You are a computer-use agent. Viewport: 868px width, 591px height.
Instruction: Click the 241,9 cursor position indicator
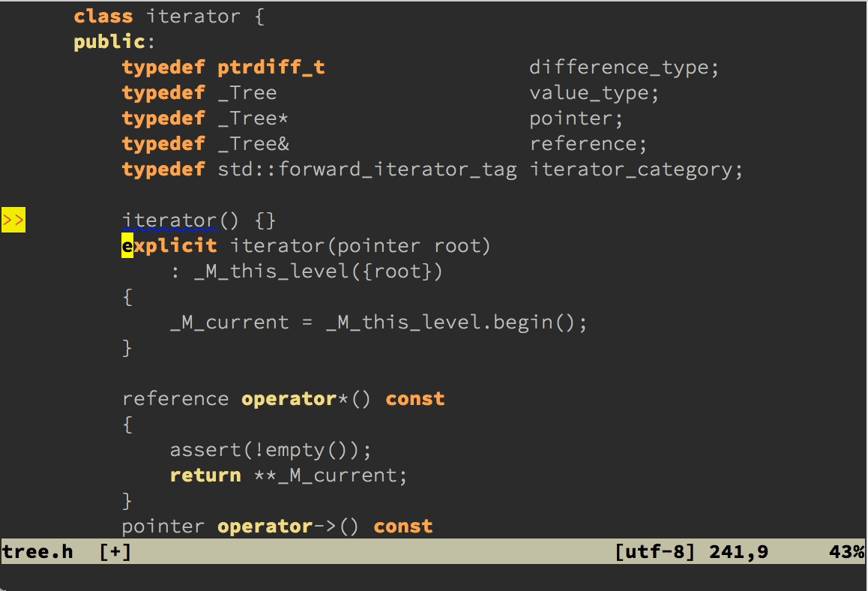pyautogui.click(x=738, y=552)
